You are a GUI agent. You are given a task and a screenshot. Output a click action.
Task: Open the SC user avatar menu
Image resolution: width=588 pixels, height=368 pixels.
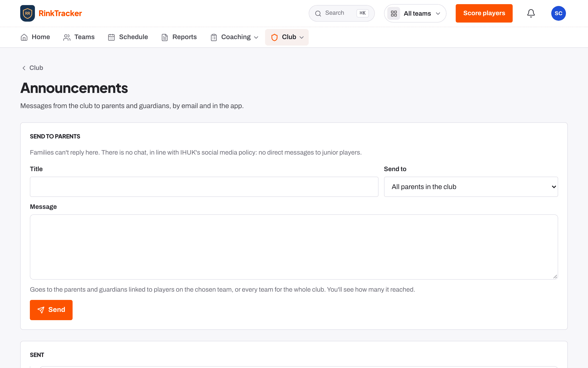pyautogui.click(x=558, y=13)
